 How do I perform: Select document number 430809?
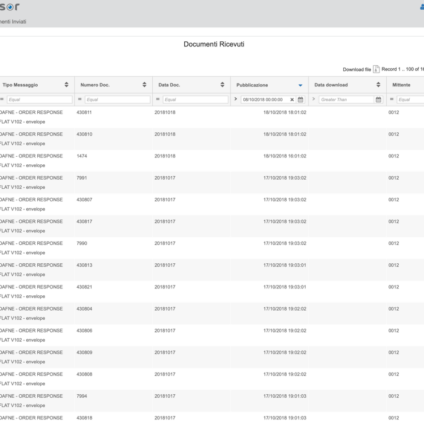click(84, 352)
